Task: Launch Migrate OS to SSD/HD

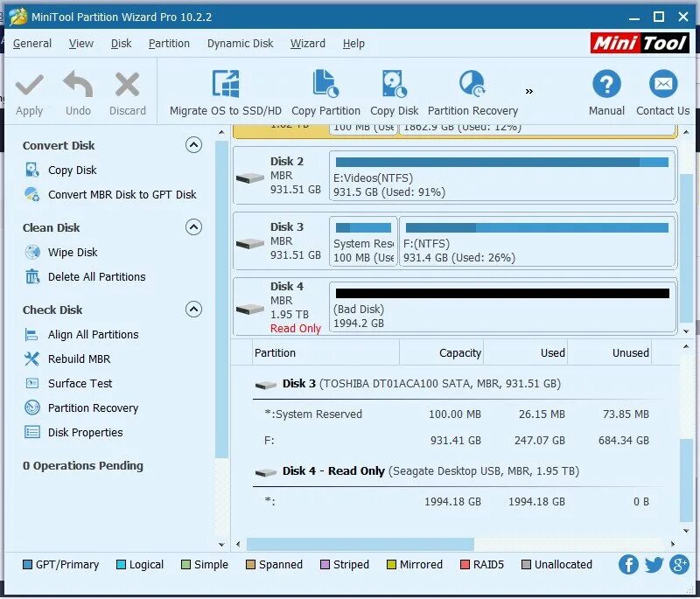Action: [x=226, y=94]
